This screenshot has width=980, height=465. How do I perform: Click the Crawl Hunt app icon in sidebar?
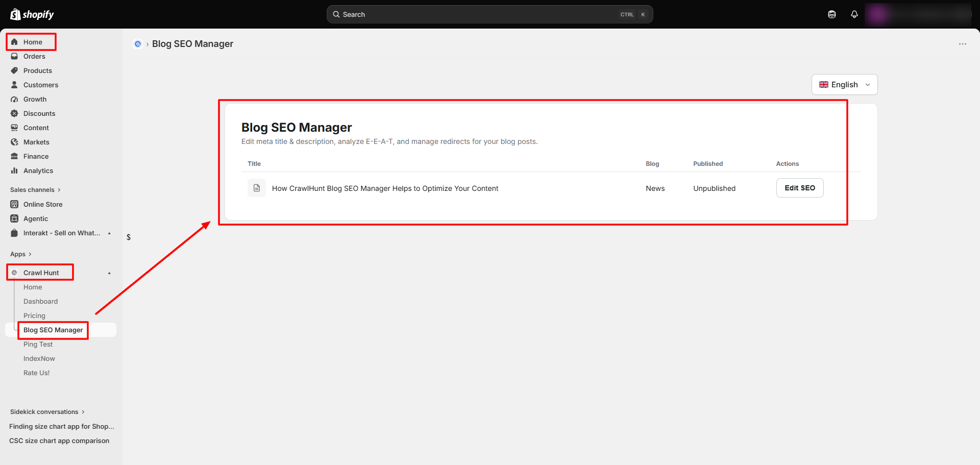tap(14, 273)
